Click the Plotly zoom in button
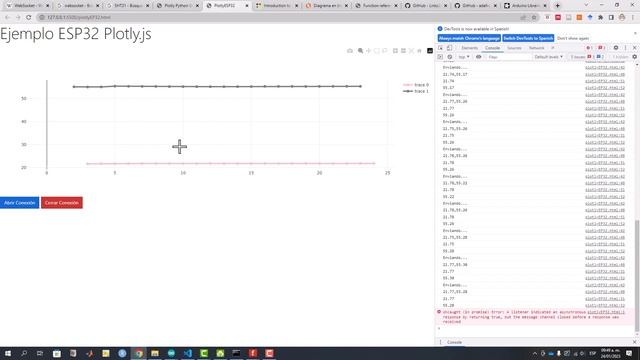This screenshot has height=360, width=640. [x=395, y=51]
